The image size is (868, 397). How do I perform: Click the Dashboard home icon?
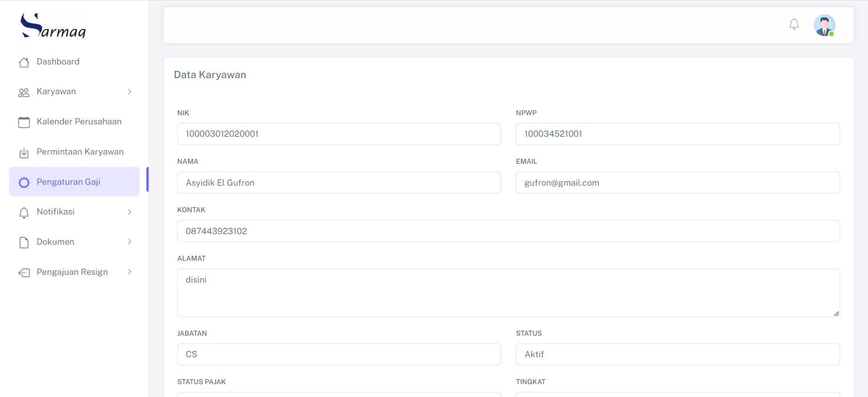(x=24, y=62)
